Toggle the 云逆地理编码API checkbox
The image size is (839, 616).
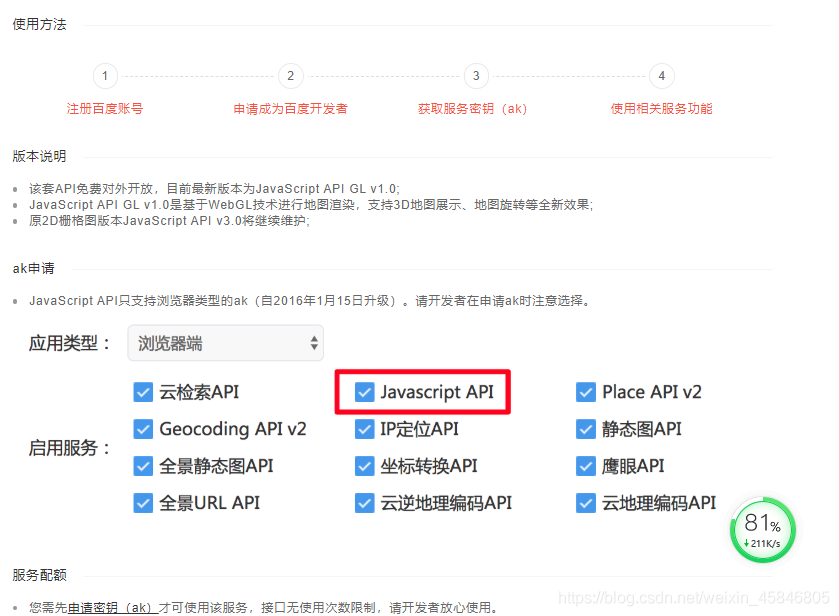(364, 503)
